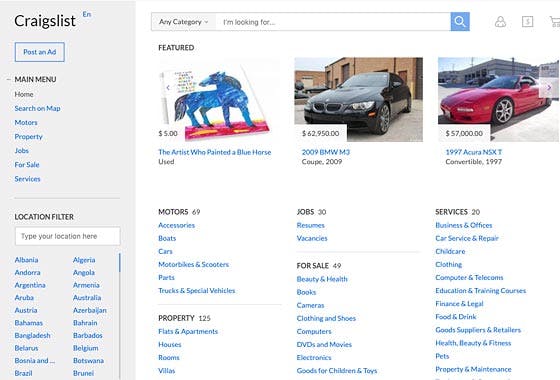This screenshot has height=380, width=560.
Task: Click the magnifier search button
Action: coord(460,22)
